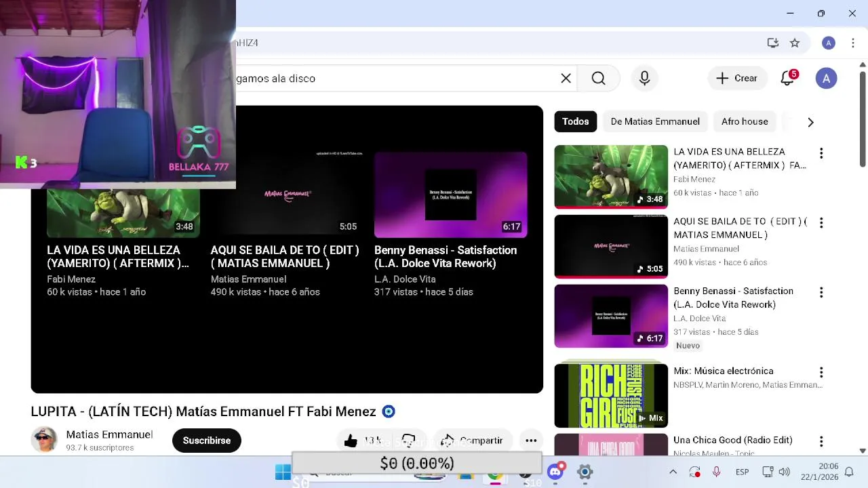Show hidden tray icons chevron
Viewport: 868px width, 488px height.
(x=673, y=472)
